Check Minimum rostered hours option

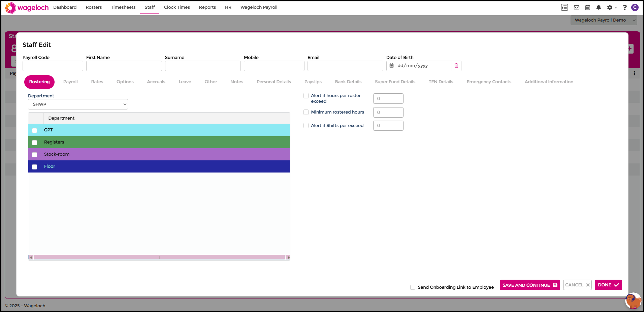[x=306, y=112]
